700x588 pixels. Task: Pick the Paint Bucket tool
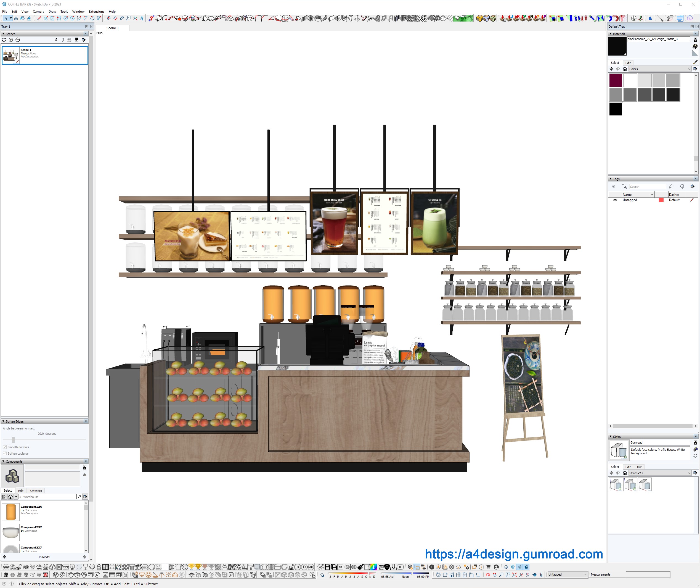click(x=22, y=18)
